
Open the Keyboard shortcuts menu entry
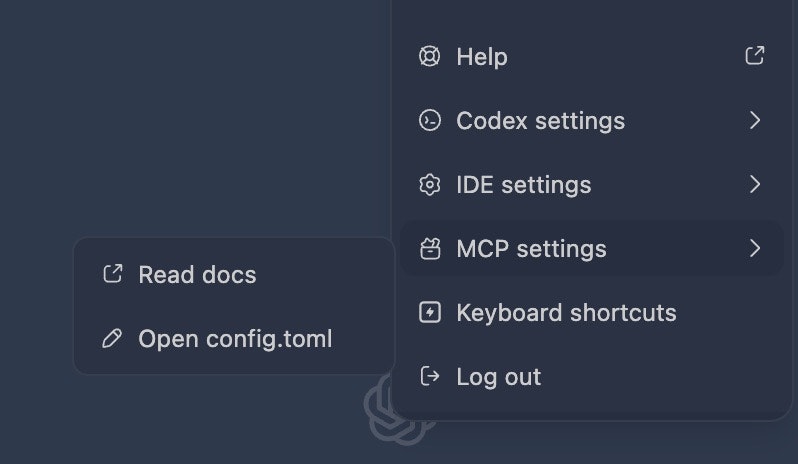point(566,313)
